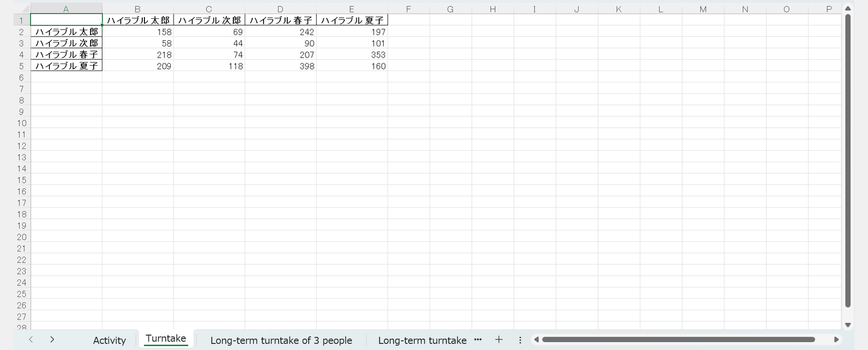The image size is (868, 350).
Task: Open the Long-term turntake of 3 people tab
Action: [281, 340]
